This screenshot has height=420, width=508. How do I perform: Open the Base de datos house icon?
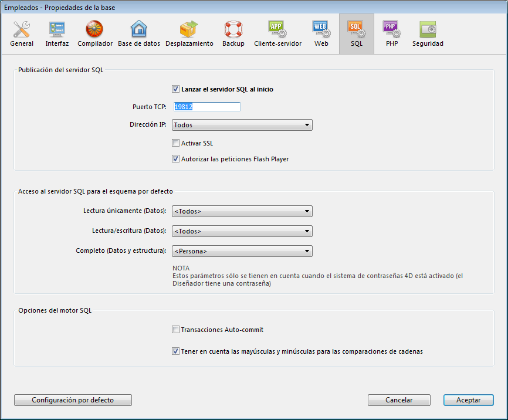pos(138,29)
